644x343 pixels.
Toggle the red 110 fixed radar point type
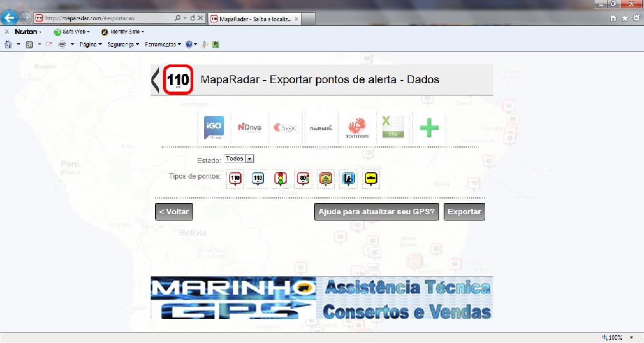[235, 179]
